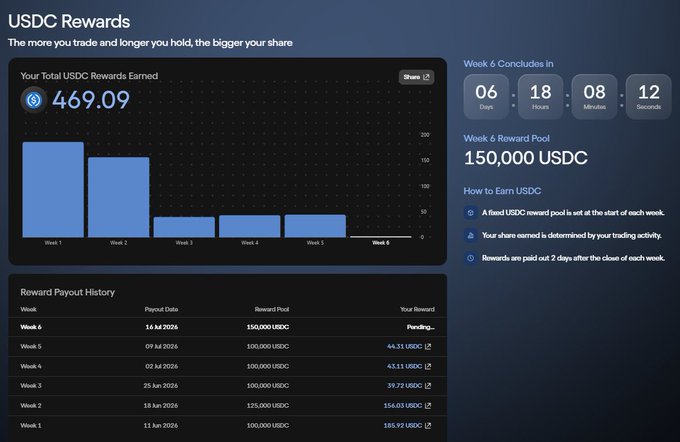Click the 11 Jun 2026 payout date
The width and height of the screenshot is (680, 442).
[x=161, y=426]
